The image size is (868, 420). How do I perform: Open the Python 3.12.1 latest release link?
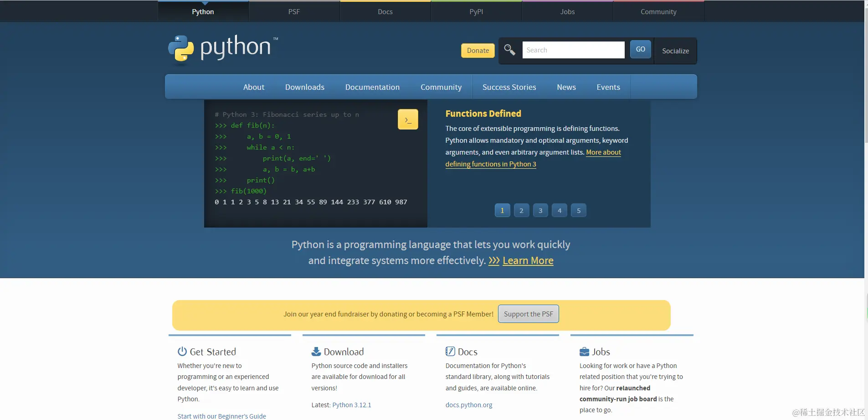352,405
